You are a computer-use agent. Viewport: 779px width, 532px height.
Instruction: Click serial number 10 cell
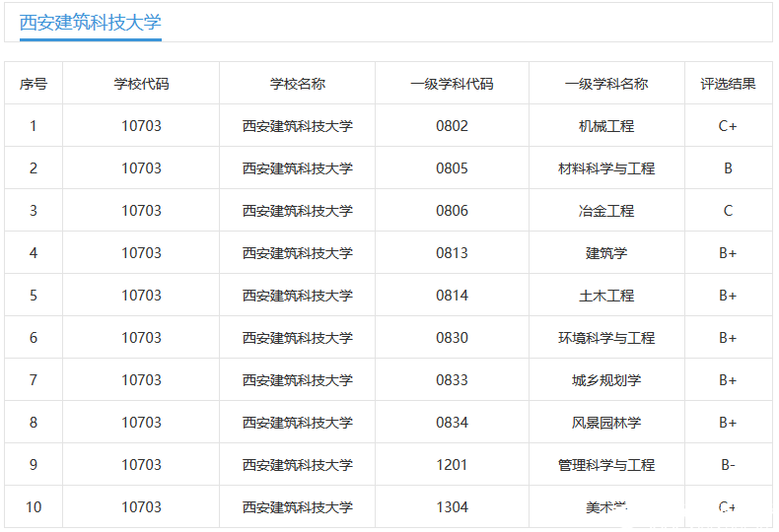34,507
